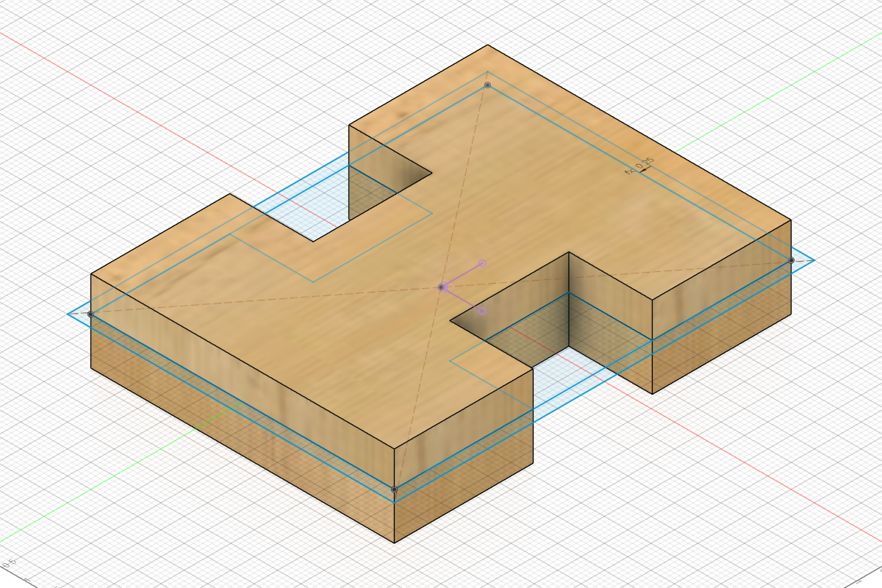Viewport: 882px width, 588px height.
Task: Select the lower purple handle near the origin
Action: point(482,311)
